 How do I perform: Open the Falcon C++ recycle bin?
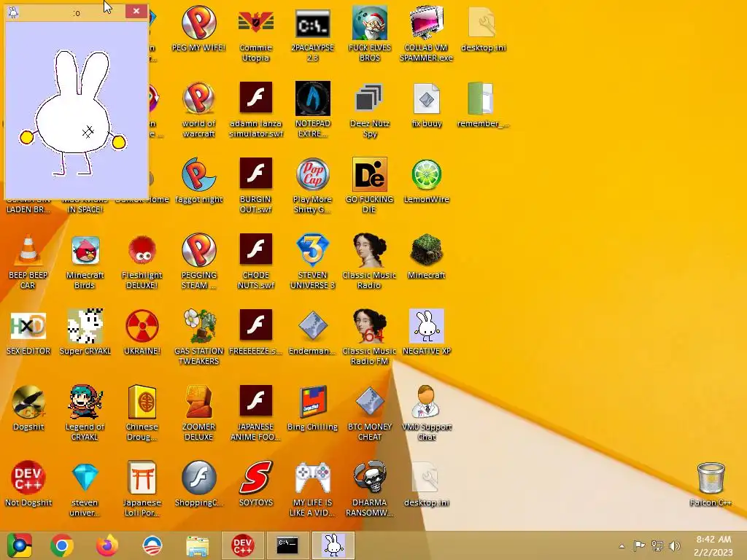(711, 478)
